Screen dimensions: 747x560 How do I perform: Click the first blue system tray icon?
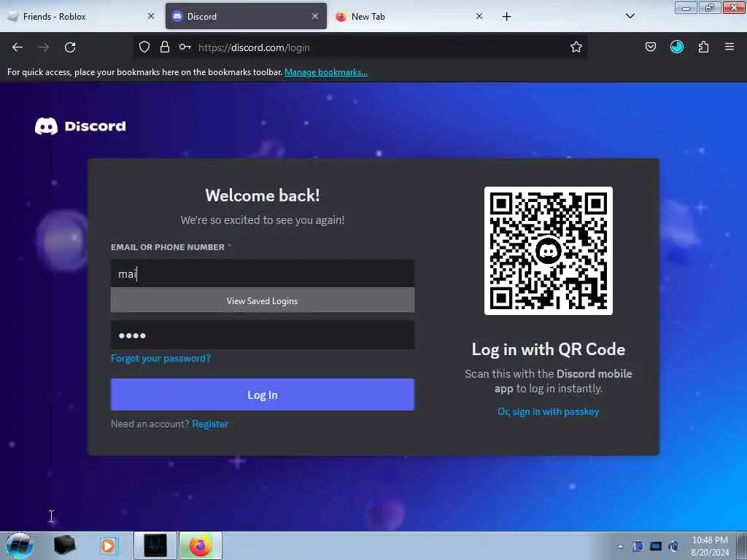(x=638, y=546)
